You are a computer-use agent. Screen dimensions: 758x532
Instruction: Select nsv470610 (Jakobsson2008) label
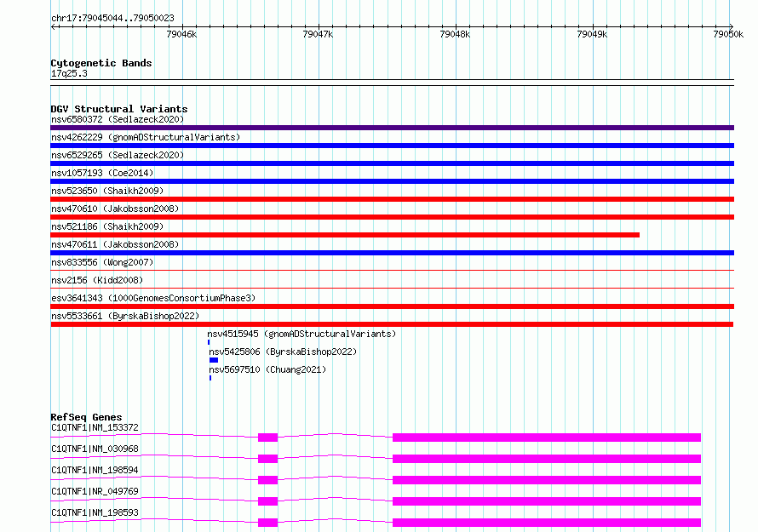click(115, 209)
